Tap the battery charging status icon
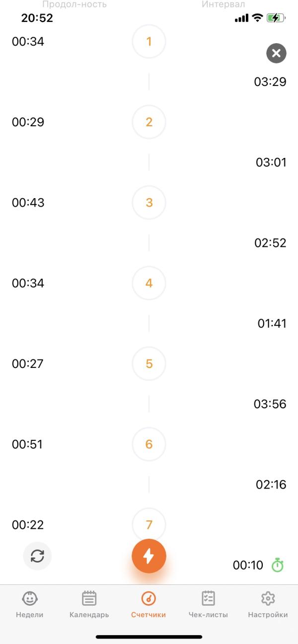This screenshot has width=298, height=644. coord(277,18)
